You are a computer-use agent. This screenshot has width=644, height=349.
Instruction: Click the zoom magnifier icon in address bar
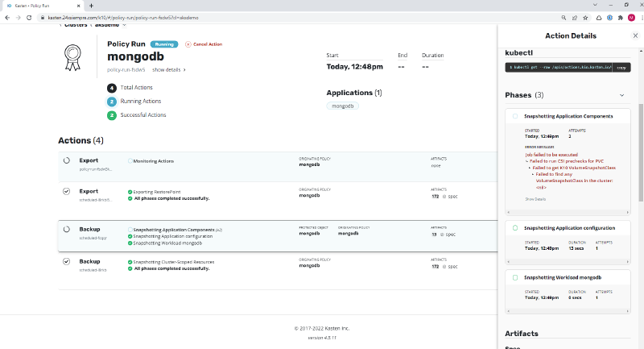563,18
